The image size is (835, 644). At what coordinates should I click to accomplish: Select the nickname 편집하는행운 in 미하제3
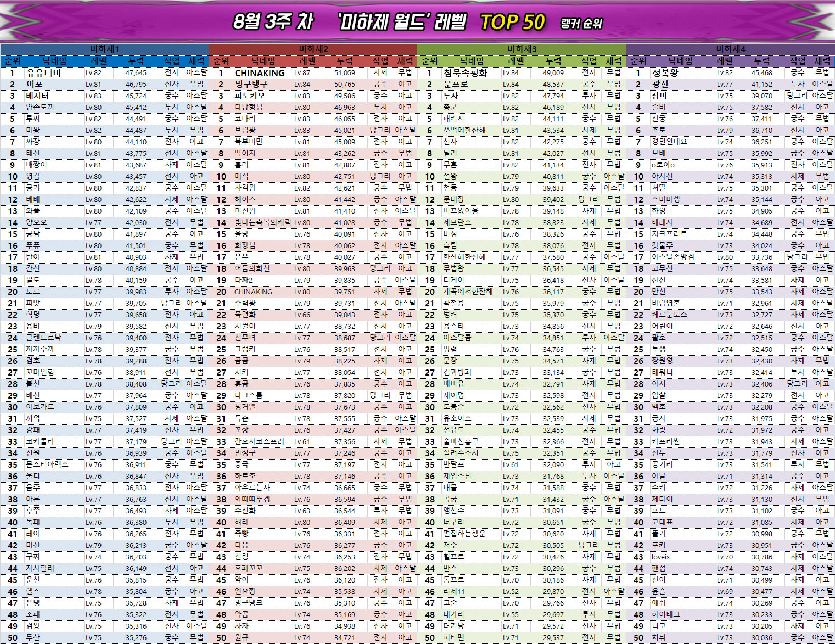coord(464,534)
